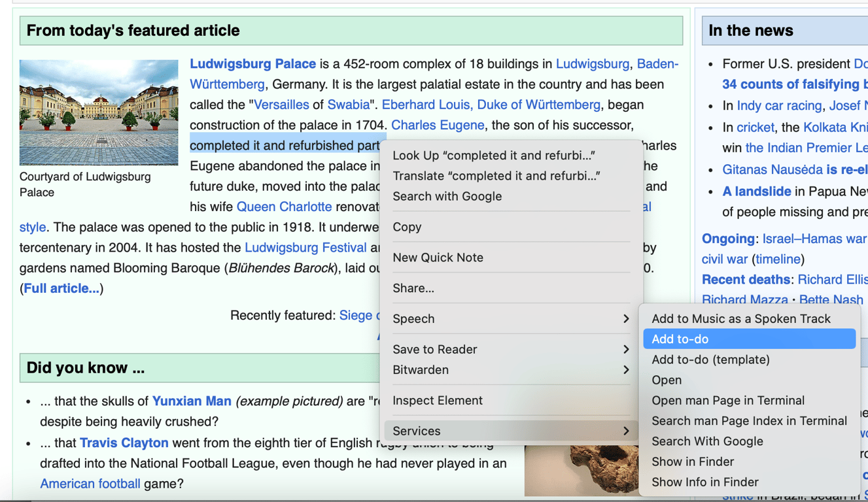This screenshot has height=502, width=868.
Task: Open the Ongoing link
Action: 728,239
